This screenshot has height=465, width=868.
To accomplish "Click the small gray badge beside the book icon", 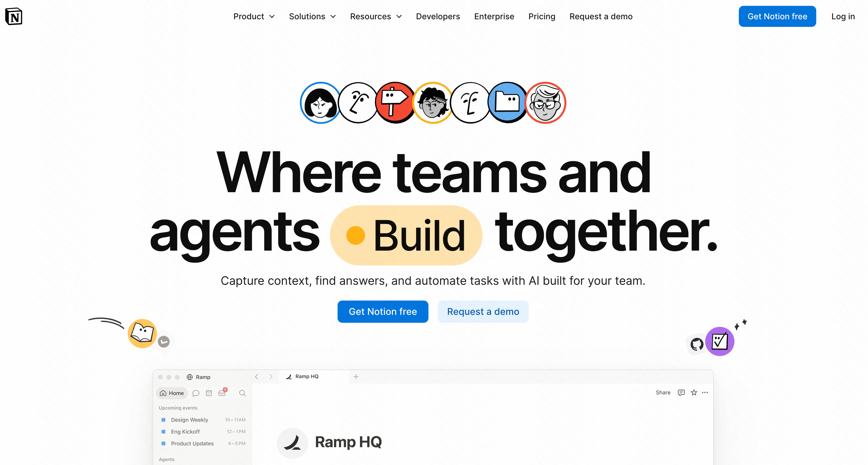I will (164, 342).
